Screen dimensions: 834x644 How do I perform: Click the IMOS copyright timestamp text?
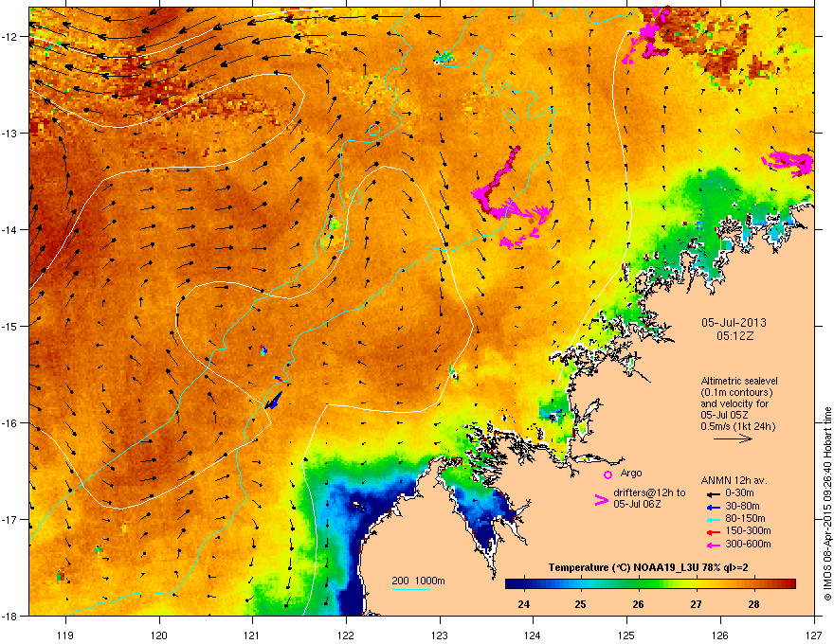click(827, 504)
